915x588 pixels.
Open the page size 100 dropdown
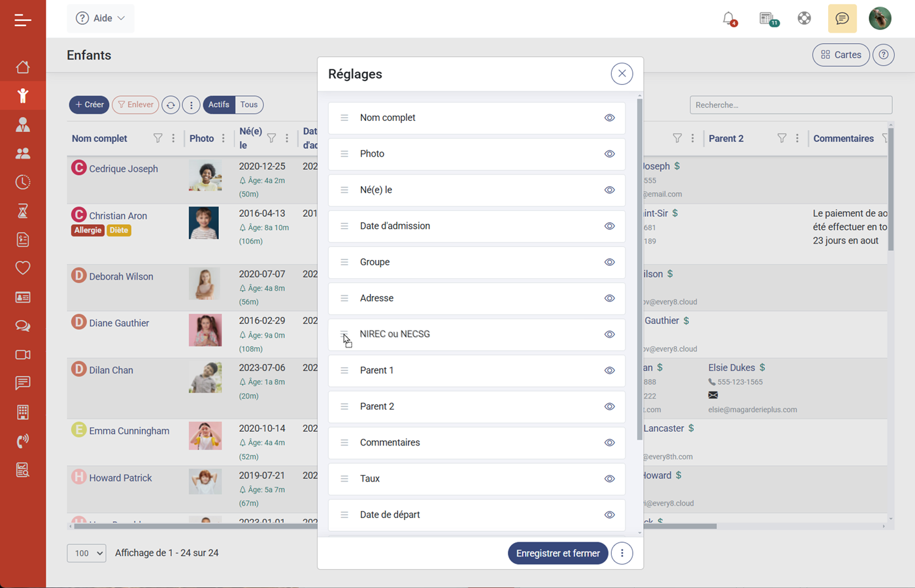click(x=86, y=553)
